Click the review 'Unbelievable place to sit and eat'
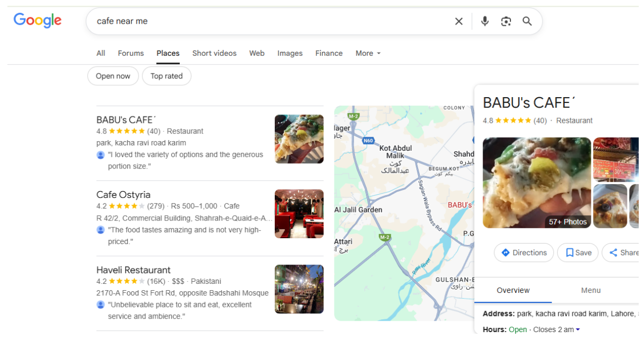644x338 pixels. coord(180,311)
